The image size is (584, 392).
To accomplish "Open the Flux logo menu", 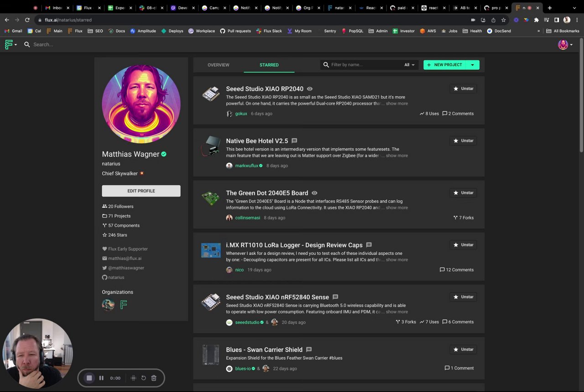I will click(10, 44).
